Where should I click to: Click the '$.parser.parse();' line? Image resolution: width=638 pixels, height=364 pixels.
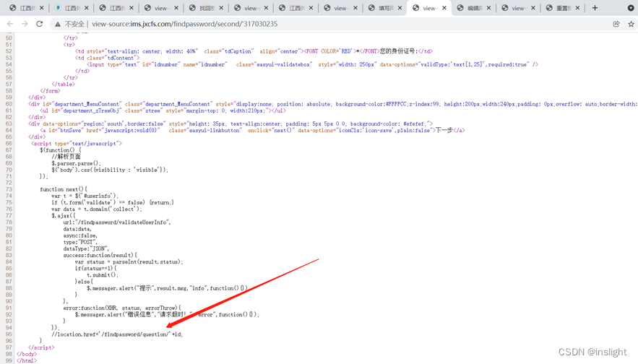(x=76, y=163)
